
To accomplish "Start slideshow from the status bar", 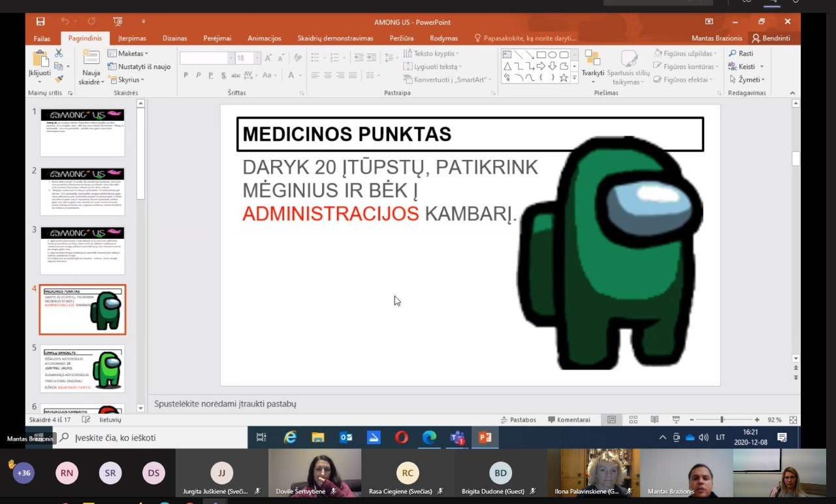I will pyautogui.click(x=676, y=420).
